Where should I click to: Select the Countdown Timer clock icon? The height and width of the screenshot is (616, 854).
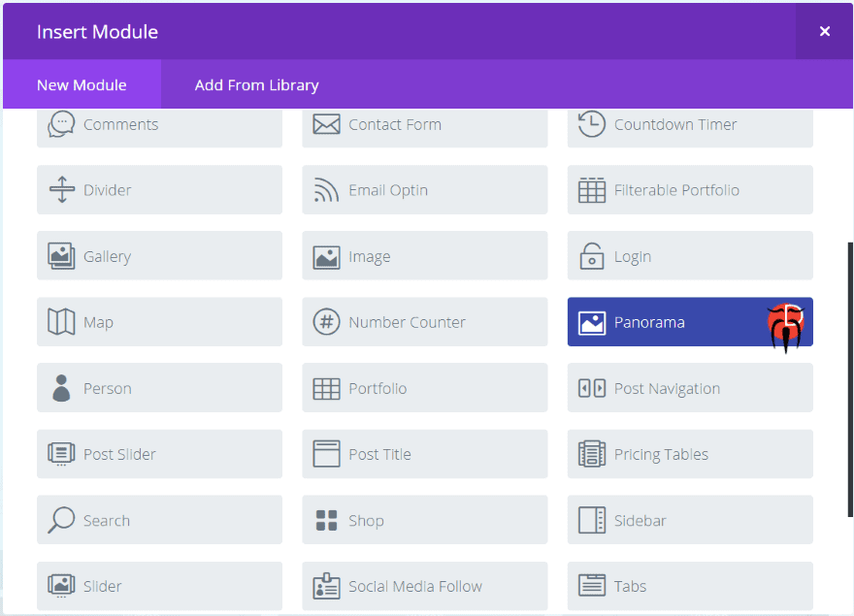tap(591, 124)
